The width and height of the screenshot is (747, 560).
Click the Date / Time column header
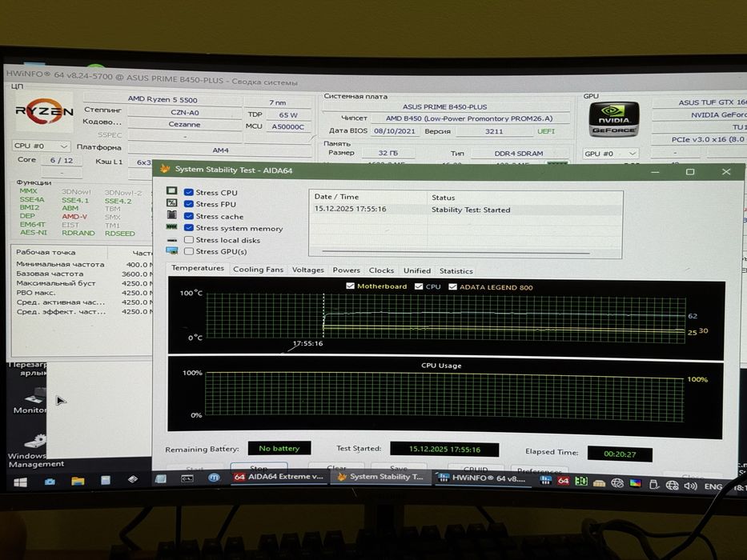pyautogui.click(x=368, y=197)
